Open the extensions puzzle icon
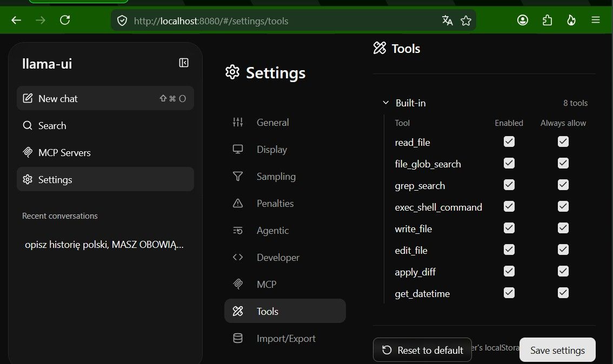 coord(547,20)
